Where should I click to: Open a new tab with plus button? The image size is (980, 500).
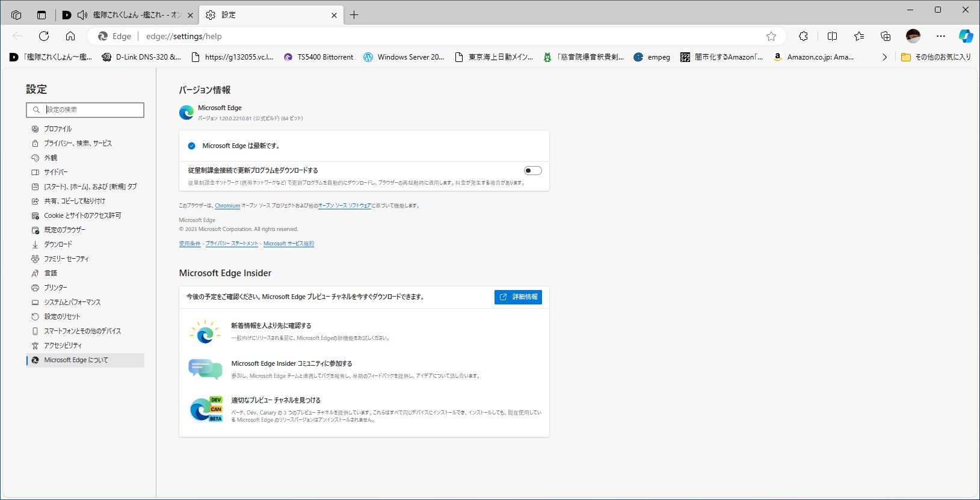click(x=354, y=15)
